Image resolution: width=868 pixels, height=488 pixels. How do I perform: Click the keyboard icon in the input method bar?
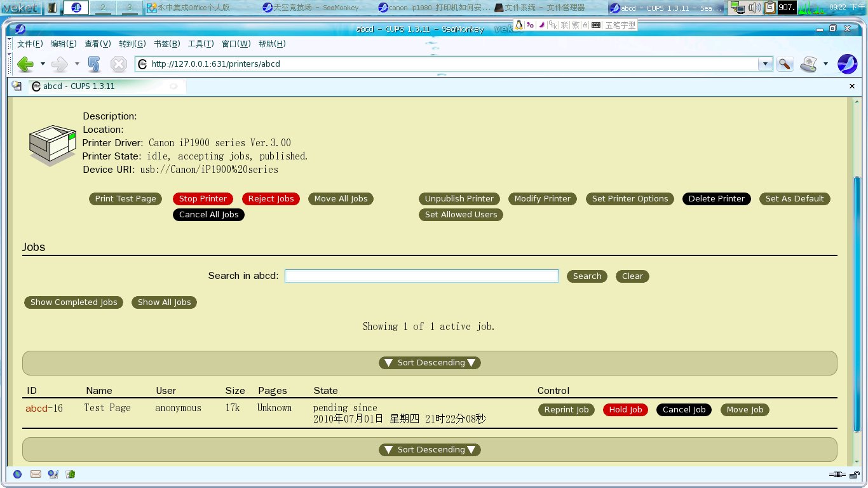pyautogui.click(x=595, y=25)
